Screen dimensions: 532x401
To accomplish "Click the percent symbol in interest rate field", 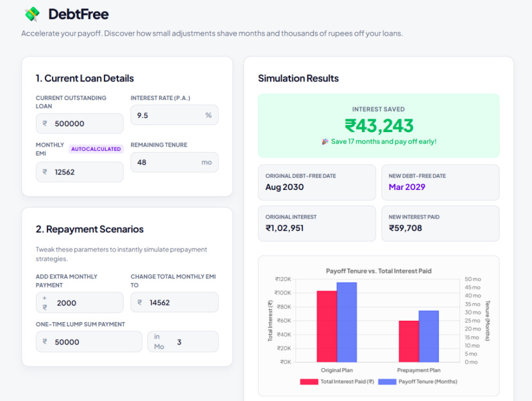I will pos(209,115).
